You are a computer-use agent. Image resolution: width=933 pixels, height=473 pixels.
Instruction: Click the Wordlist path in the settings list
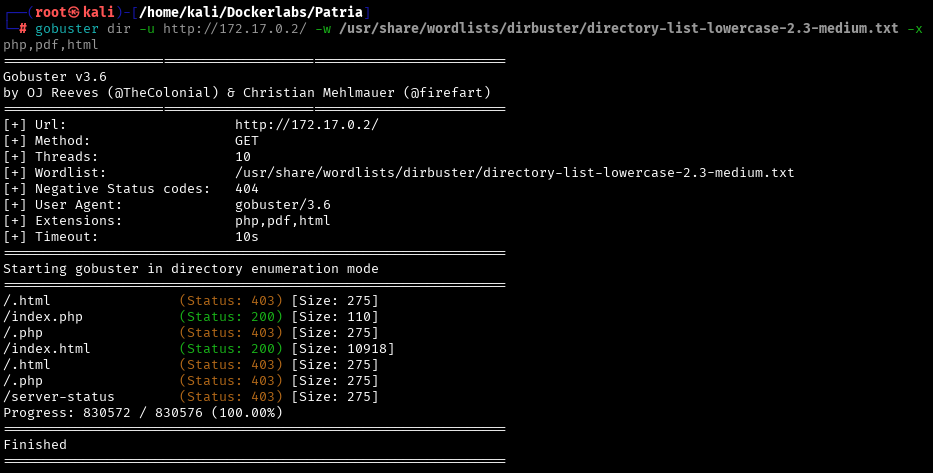click(x=514, y=173)
